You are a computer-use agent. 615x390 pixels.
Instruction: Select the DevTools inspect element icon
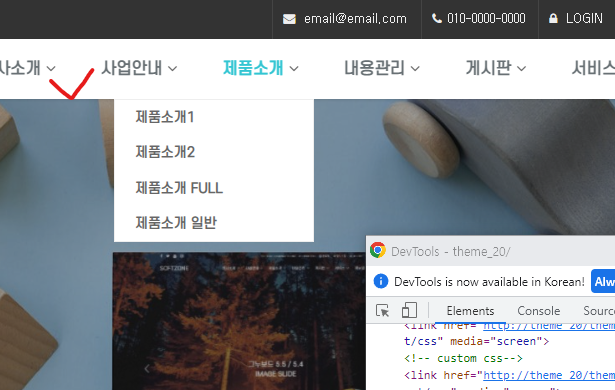click(382, 310)
